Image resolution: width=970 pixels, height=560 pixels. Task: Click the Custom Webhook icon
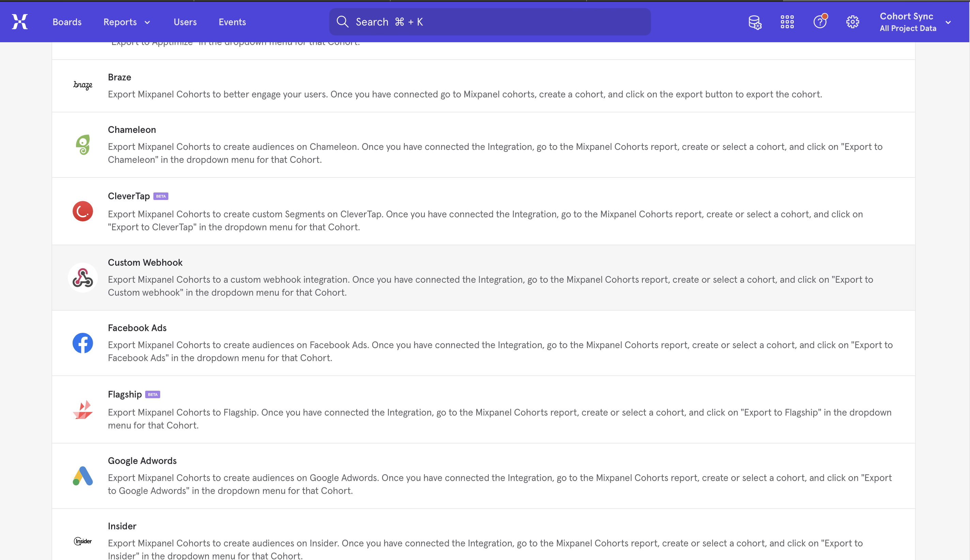click(x=83, y=278)
